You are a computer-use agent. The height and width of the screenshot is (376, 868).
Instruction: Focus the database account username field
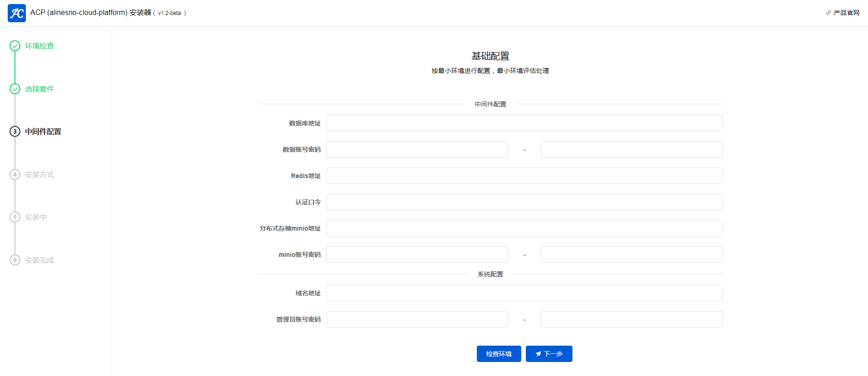417,149
